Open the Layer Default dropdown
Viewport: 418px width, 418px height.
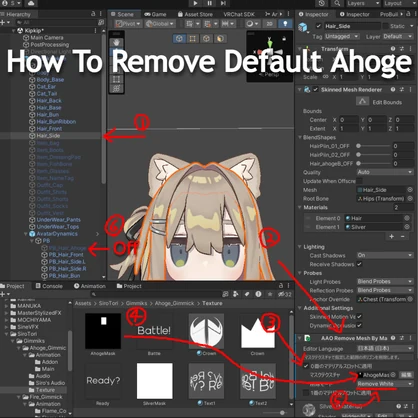pyautogui.click(x=398, y=36)
